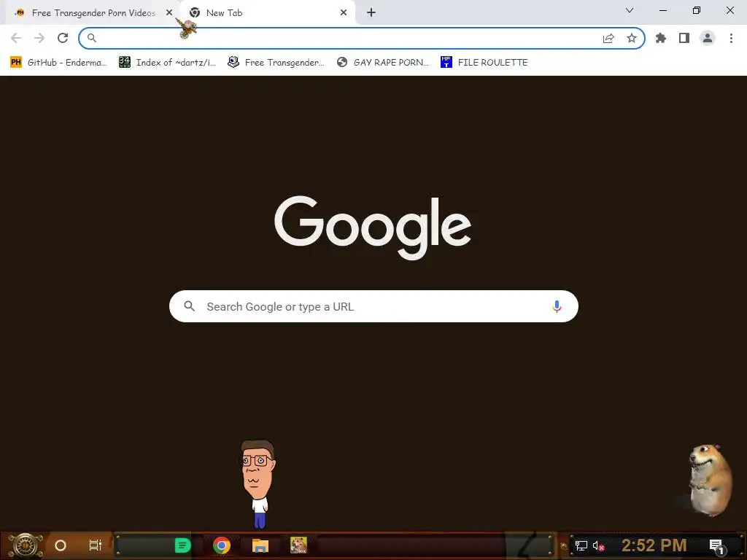Expand the tab search chevron
The width and height of the screenshot is (747, 560).
click(630, 10)
